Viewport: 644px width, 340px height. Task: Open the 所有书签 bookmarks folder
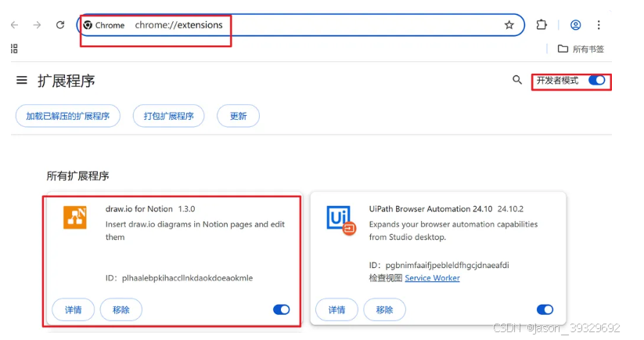(x=581, y=49)
